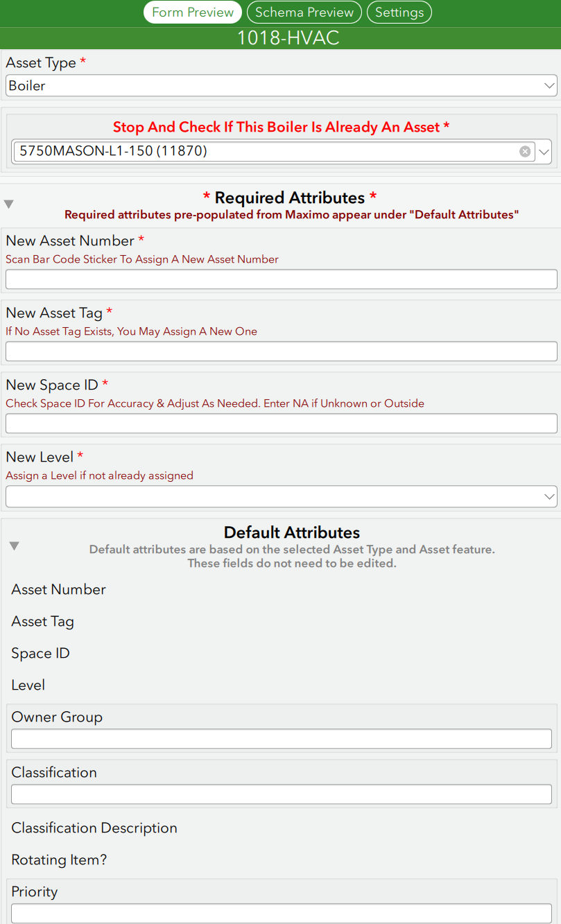Expand the existing boiler asset dropdown

pos(544,151)
